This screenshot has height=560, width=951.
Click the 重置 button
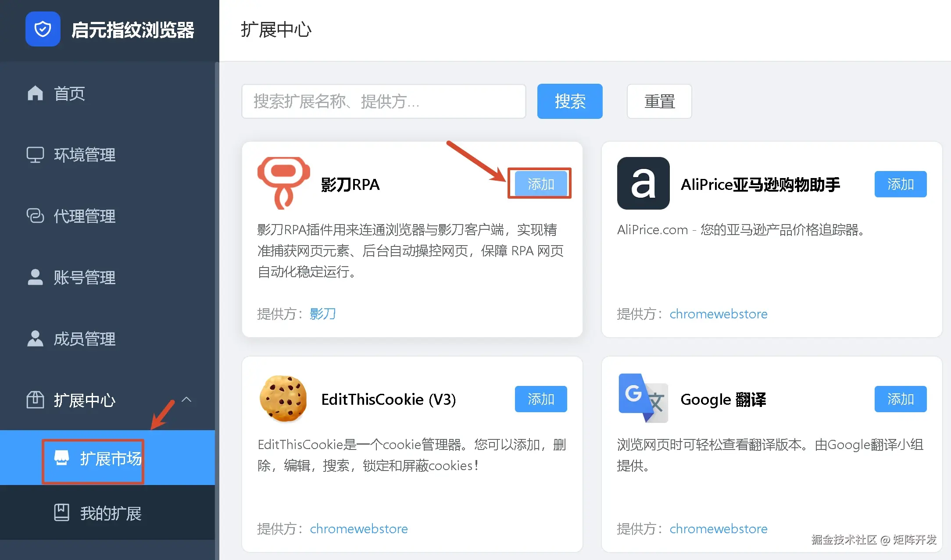point(659,101)
